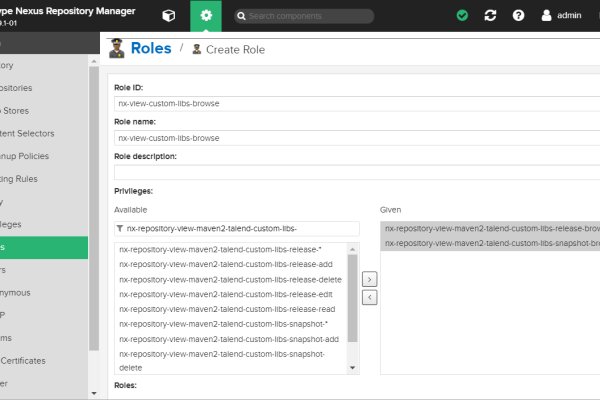This screenshot has height=400, width=600.
Task: Click the Available privileges filter field
Action: click(236, 229)
